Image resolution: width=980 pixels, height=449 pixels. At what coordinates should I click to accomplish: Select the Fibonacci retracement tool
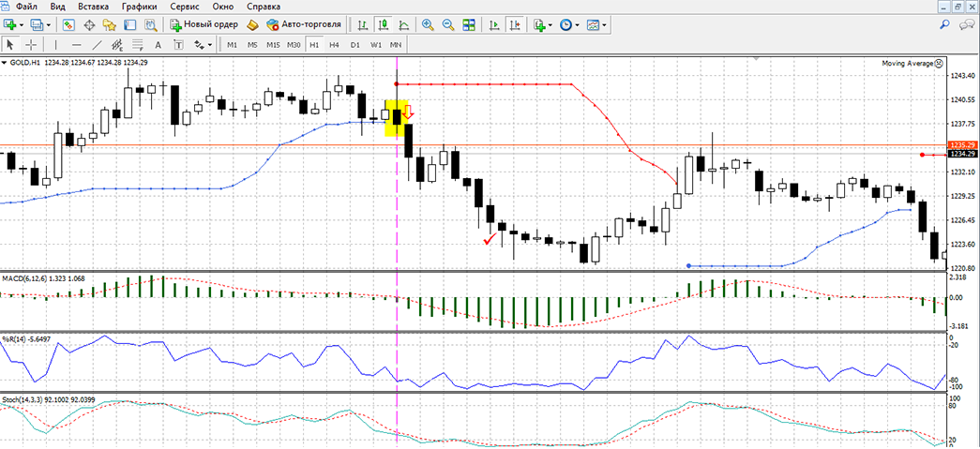tap(138, 45)
